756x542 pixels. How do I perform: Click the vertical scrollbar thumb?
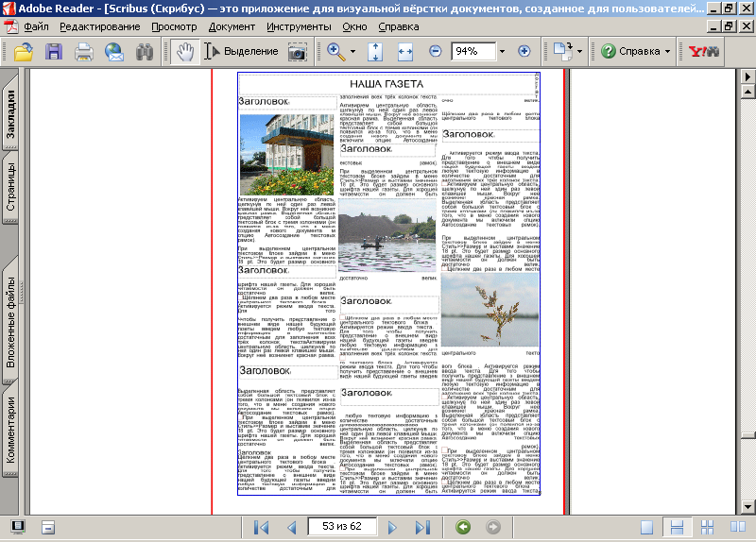(x=747, y=435)
